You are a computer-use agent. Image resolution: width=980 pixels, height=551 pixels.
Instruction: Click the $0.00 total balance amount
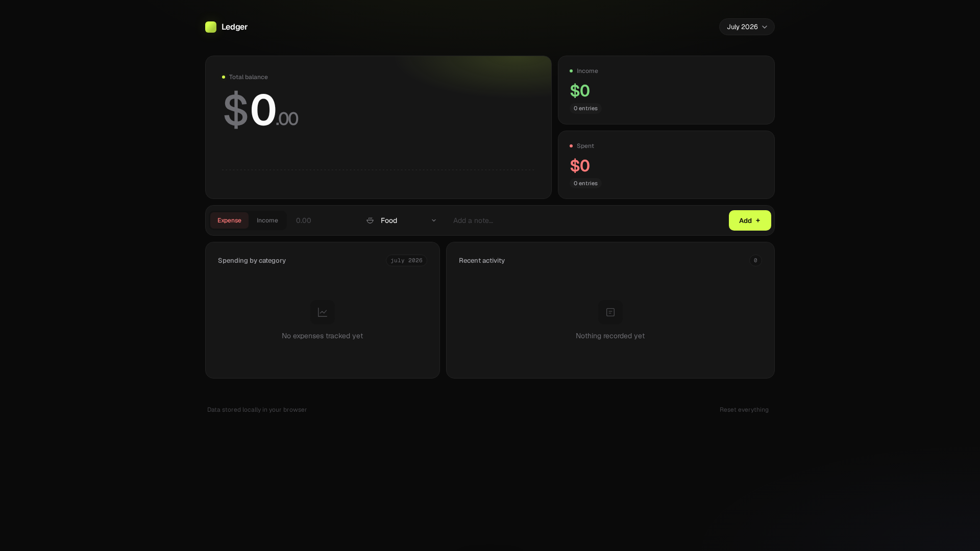pyautogui.click(x=261, y=110)
